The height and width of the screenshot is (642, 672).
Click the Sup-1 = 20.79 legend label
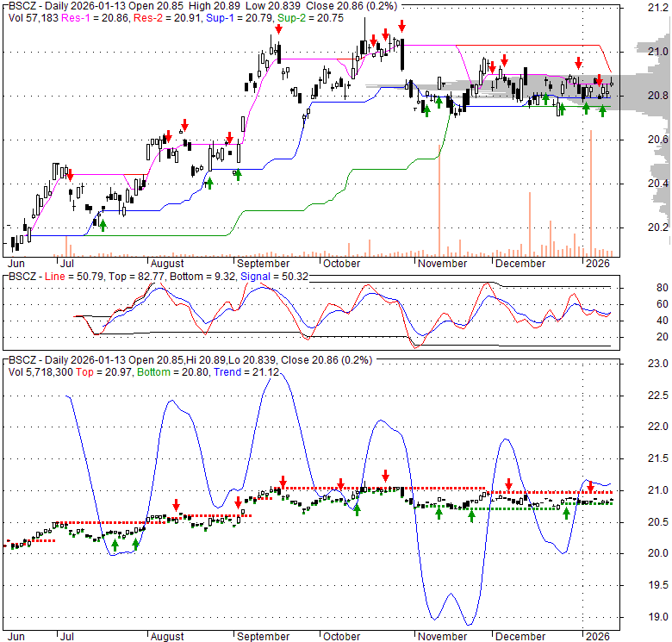pyautogui.click(x=240, y=18)
